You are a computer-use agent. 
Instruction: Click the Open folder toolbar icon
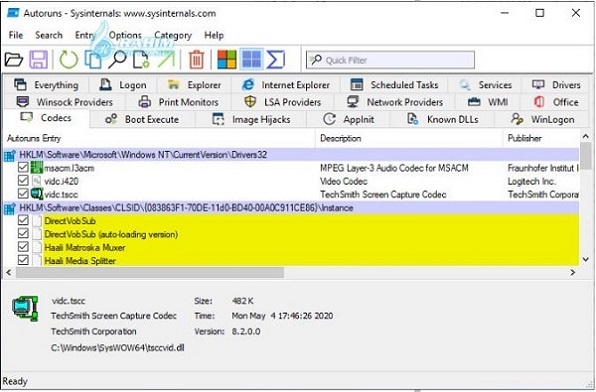(14, 60)
